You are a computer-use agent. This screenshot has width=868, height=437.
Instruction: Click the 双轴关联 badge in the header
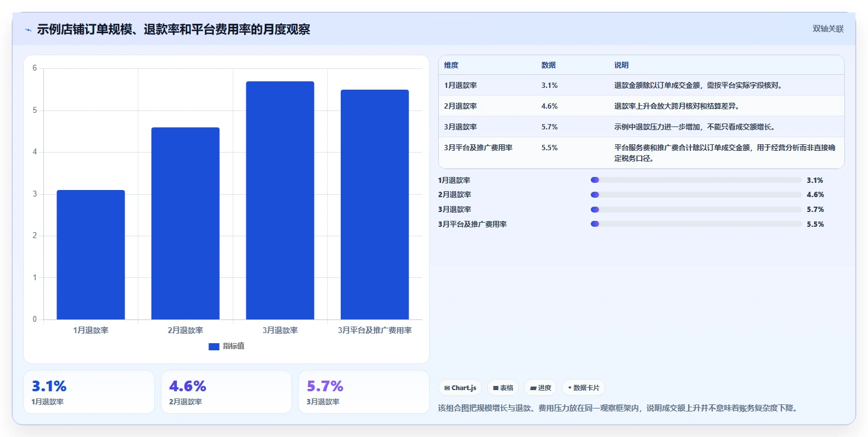click(x=828, y=29)
